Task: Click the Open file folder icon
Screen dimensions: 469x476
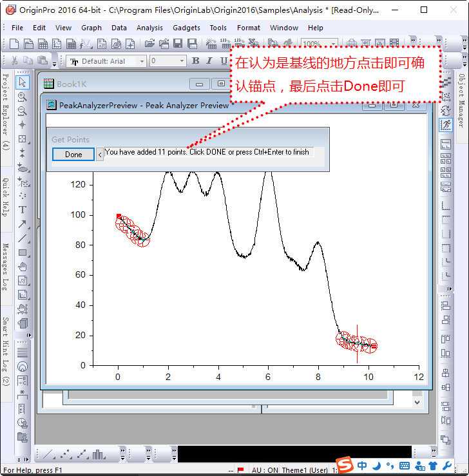Action: point(149,44)
